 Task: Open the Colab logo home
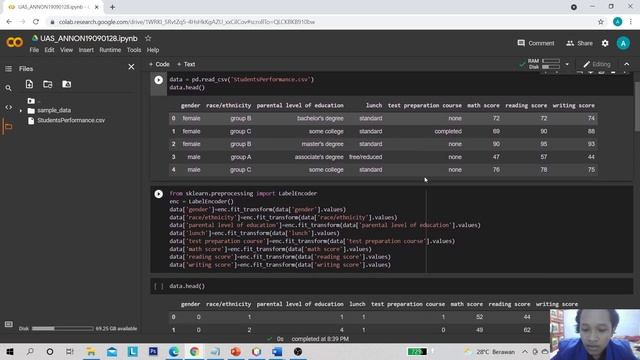point(15,42)
